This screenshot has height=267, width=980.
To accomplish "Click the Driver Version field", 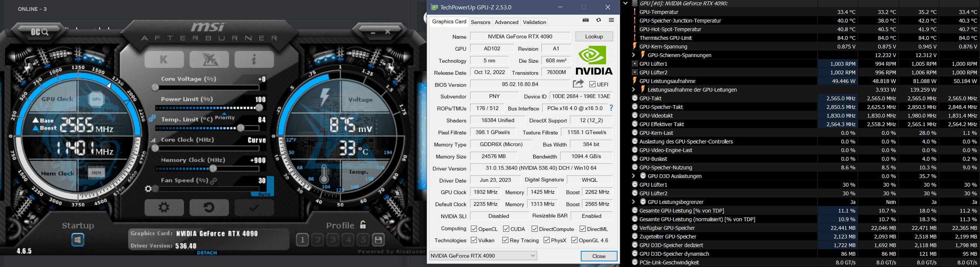I will click(x=541, y=168).
